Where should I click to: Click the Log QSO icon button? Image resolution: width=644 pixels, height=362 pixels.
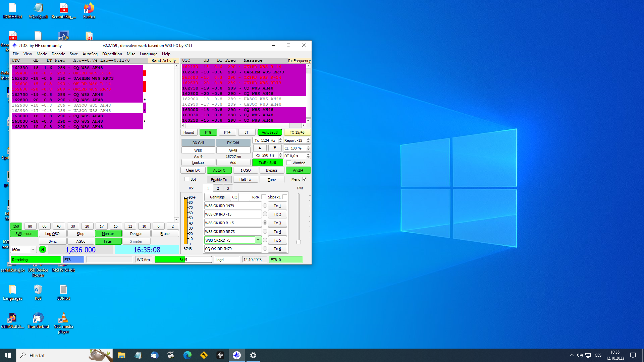click(53, 233)
